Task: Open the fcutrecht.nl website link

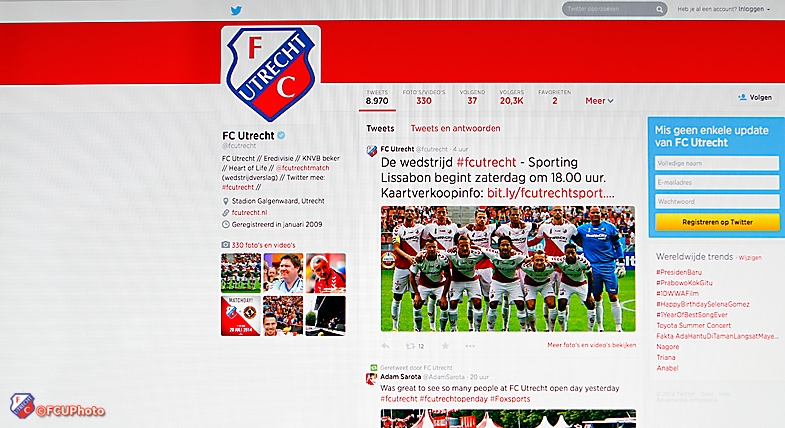Action: click(249, 212)
